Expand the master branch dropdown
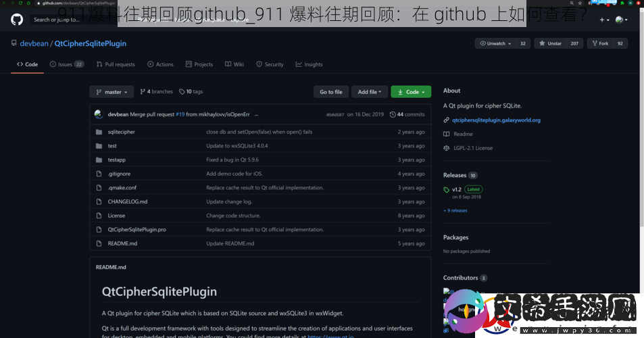The image size is (644, 338). point(112,92)
